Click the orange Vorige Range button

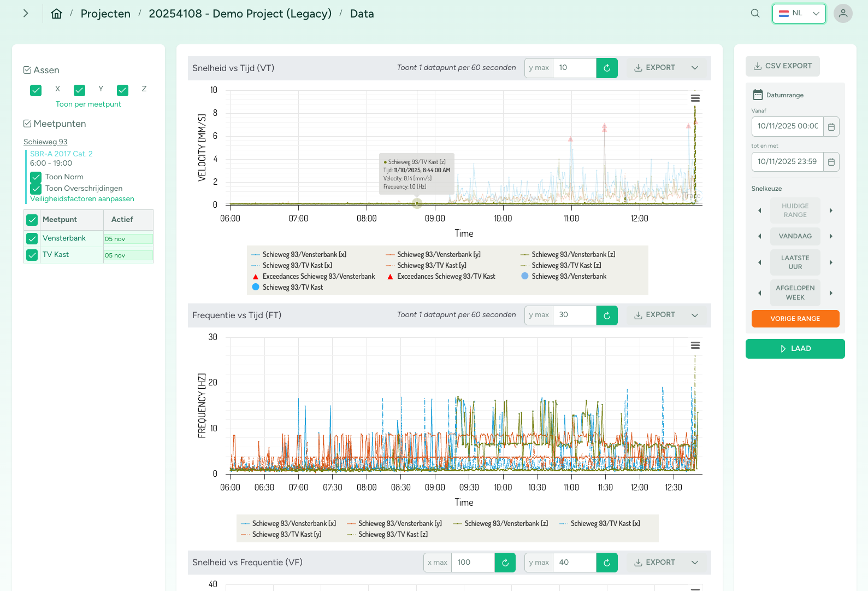(x=795, y=319)
